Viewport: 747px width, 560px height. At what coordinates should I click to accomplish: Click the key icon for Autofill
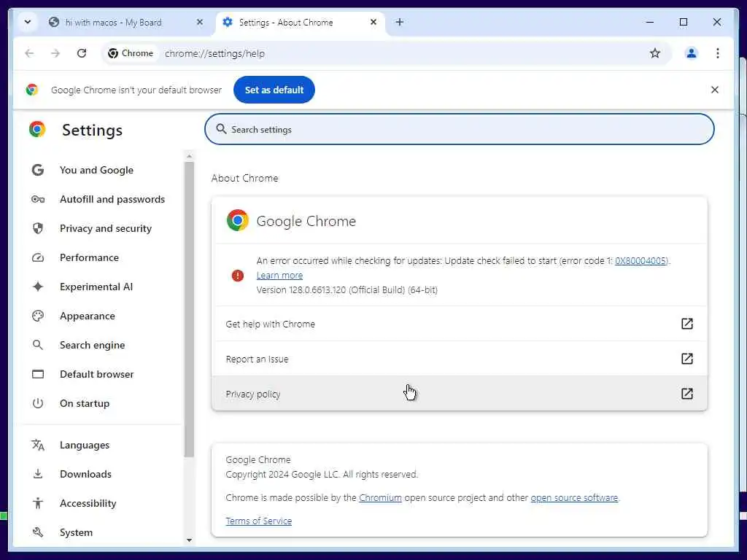pyautogui.click(x=38, y=199)
